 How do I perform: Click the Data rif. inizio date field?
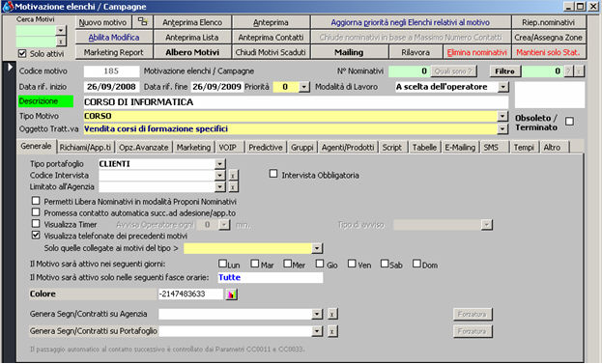(x=111, y=87)
